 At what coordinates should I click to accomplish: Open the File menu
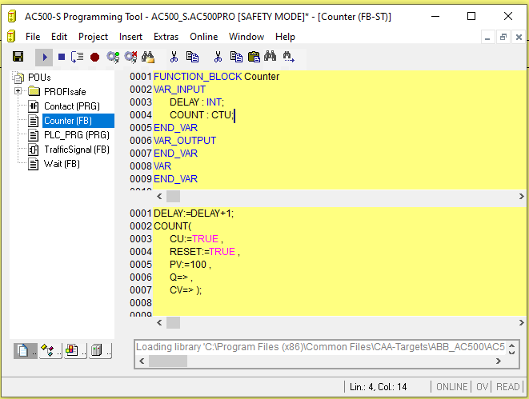pyautogui.click(x=33, y=36)
